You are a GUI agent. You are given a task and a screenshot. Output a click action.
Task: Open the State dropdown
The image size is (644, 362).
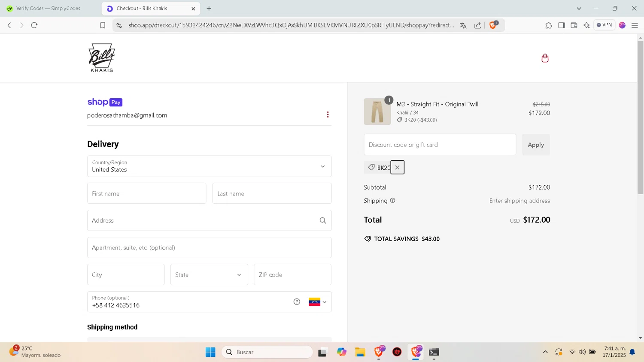click(x=209, y=275)
